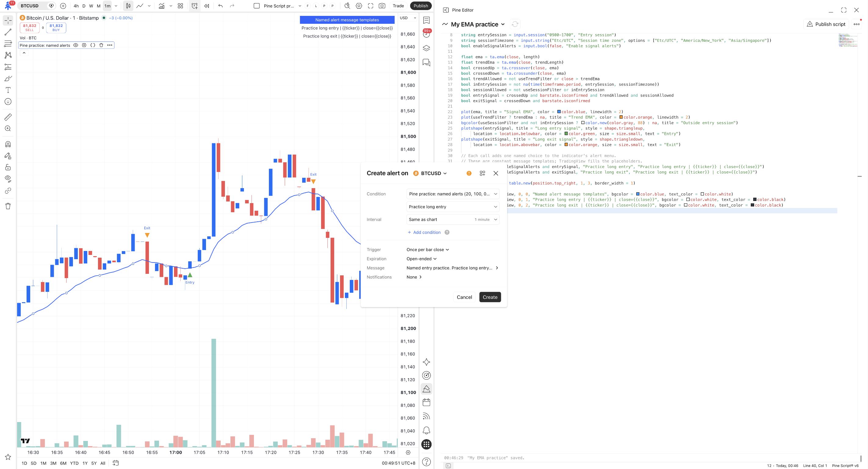The image size is (868, 469).
Task: Toggle lock all drawings
Action: pyautogui.click(x=8, y=167)
